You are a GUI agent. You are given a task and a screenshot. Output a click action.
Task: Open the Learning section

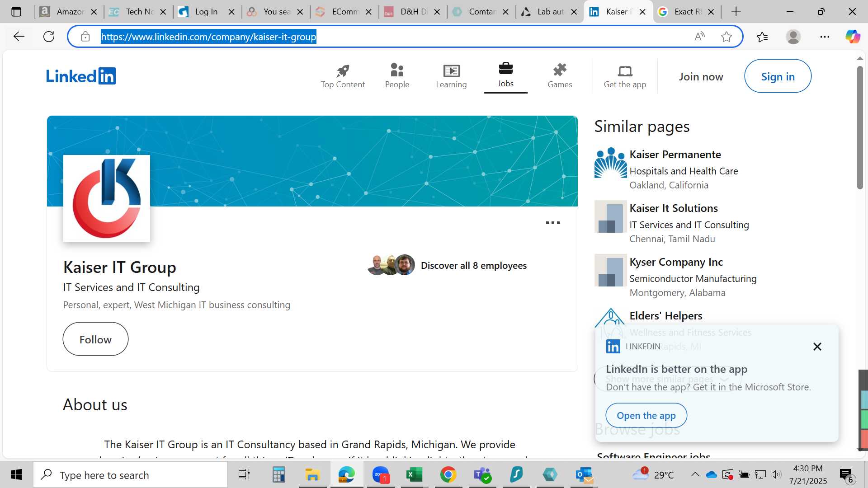click(451, 76)
